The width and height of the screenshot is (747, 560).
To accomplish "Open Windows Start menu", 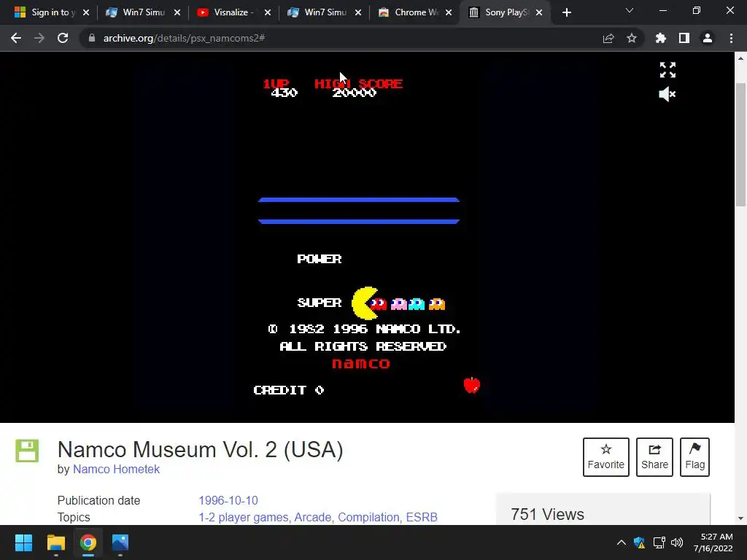I will (23, 542).
